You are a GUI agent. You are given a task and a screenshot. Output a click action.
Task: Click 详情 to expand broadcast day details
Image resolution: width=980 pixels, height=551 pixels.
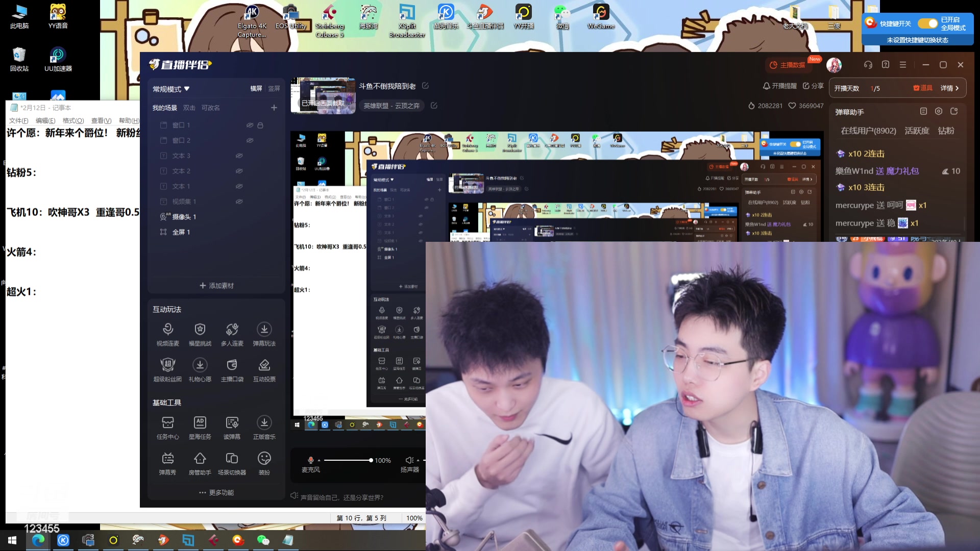click(x=947, y=88)
